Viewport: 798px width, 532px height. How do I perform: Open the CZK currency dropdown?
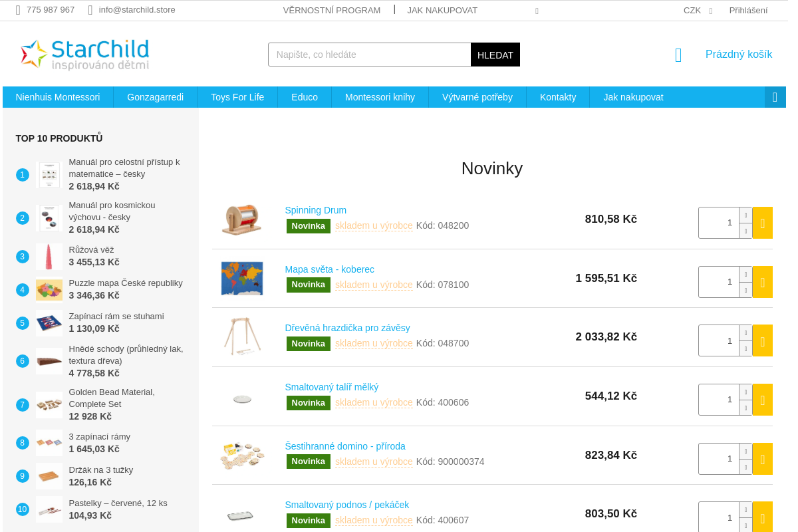(698, 10)
